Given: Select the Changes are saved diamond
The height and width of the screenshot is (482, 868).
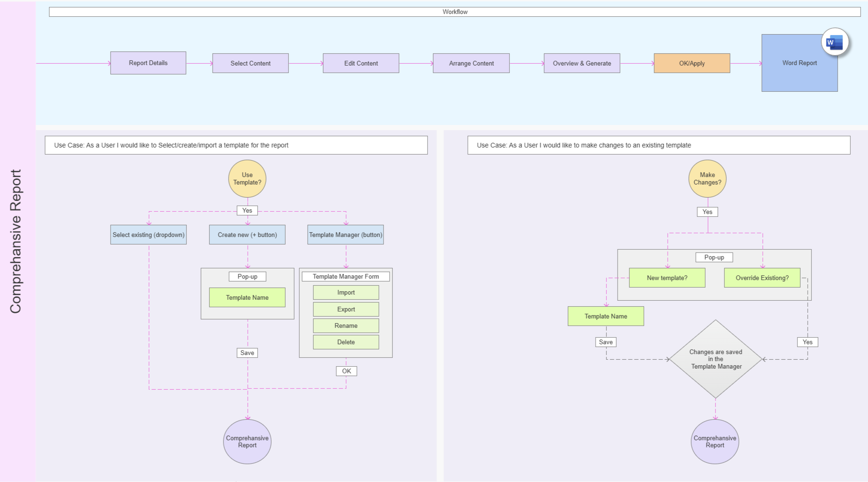Looking at the screenshot, I should click(x=715, y=359).
